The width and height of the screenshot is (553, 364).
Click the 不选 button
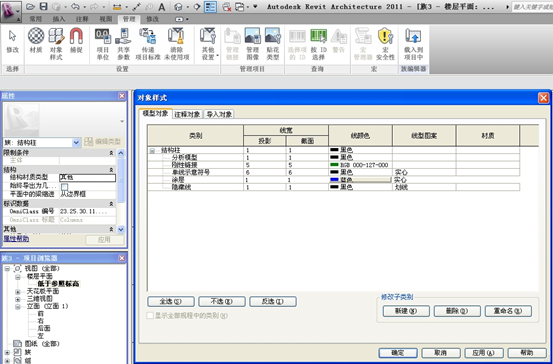[222, 302]
